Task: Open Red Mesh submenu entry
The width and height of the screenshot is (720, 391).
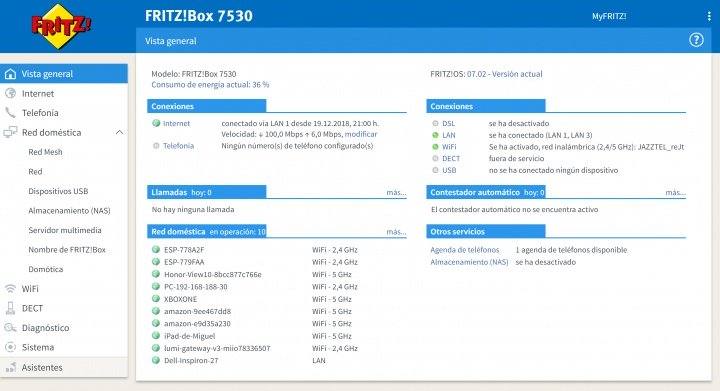Action: pos(45,152)
